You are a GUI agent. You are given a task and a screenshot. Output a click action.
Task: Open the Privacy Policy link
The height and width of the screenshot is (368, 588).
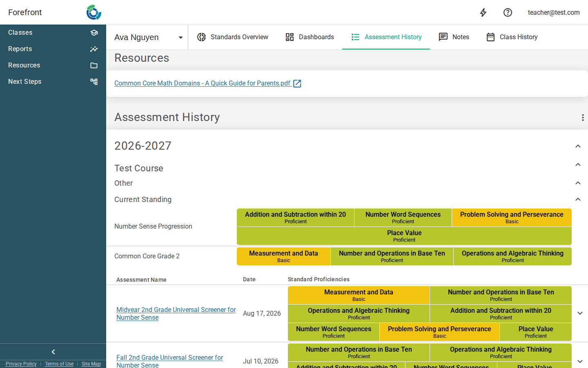coord(21,364)
